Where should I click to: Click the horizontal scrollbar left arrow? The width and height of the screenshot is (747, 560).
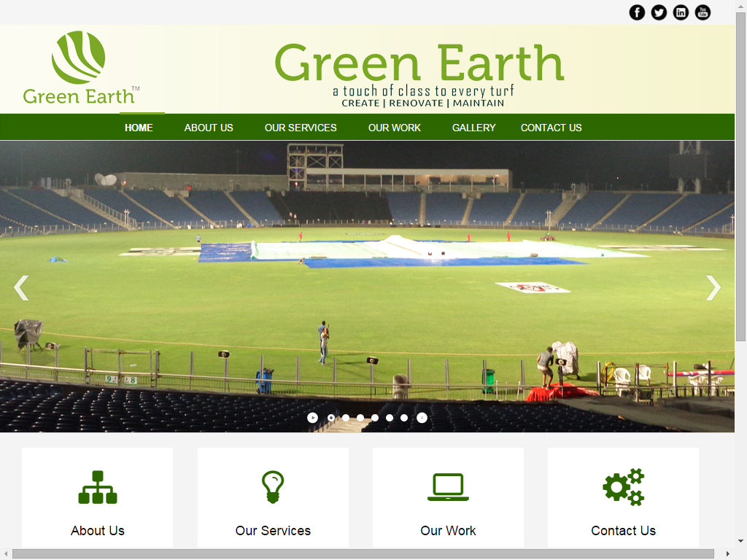click(6, 554)
